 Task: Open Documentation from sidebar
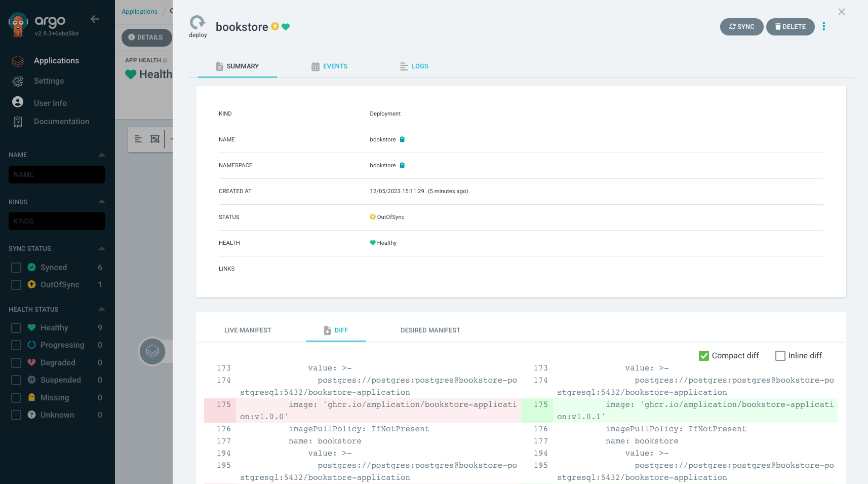pyautogui.click(x=61, y=122)
